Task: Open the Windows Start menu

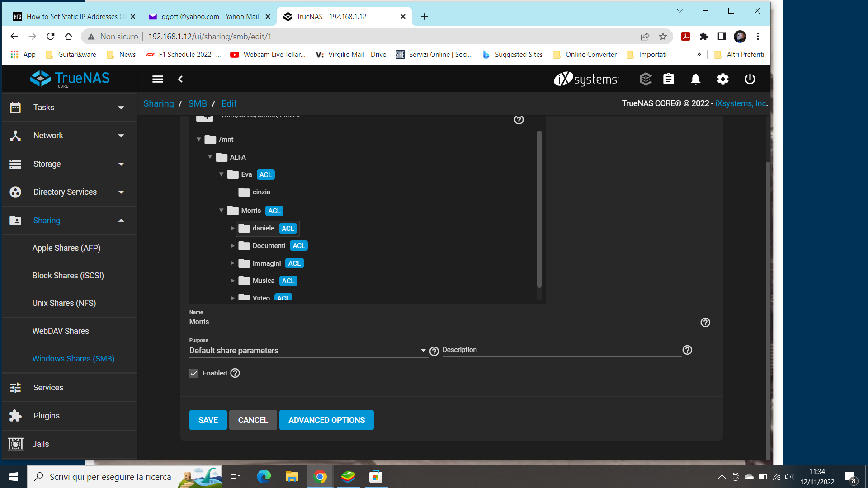Action: 14,477
